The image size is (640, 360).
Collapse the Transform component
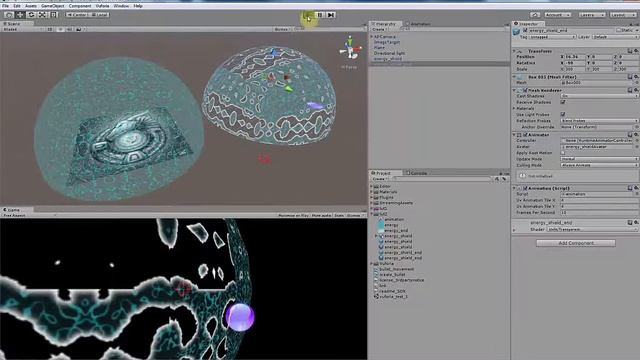tap(515, 51)
